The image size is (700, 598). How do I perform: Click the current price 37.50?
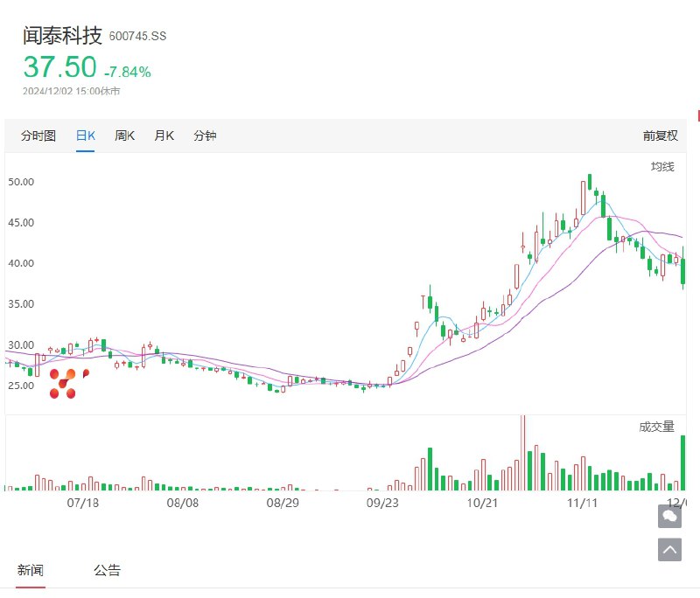pos(59,67)
